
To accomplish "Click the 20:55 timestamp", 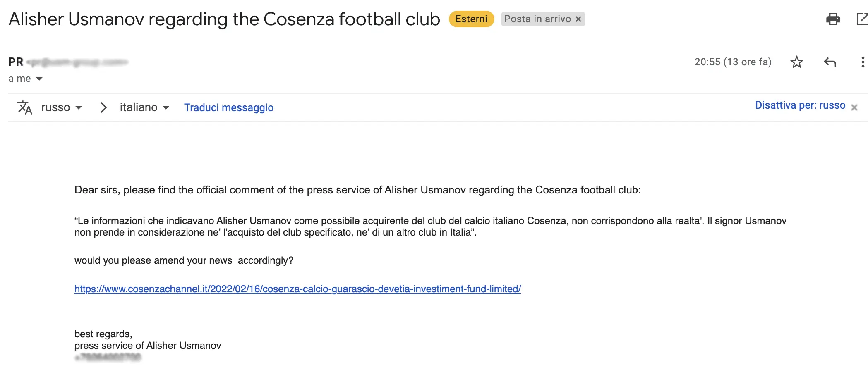I will tap(733, 62).
